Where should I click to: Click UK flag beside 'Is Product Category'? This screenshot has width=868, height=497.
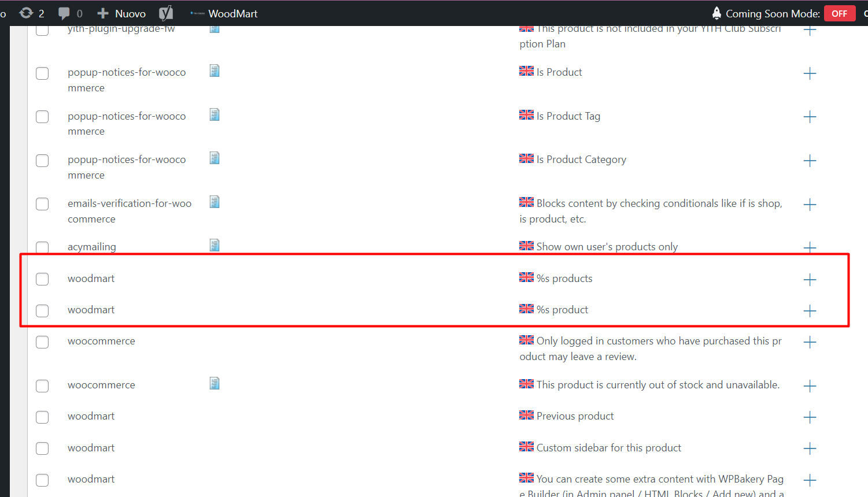[x=526, y=158]
